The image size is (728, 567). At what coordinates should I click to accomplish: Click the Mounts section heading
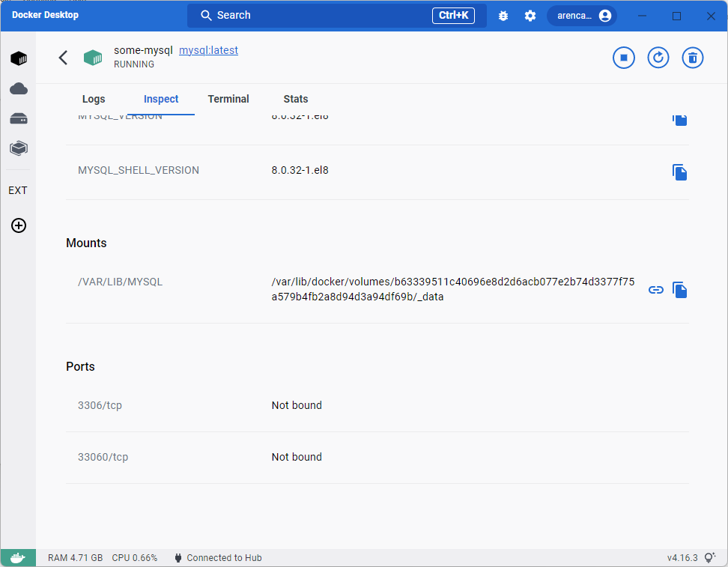86,243
